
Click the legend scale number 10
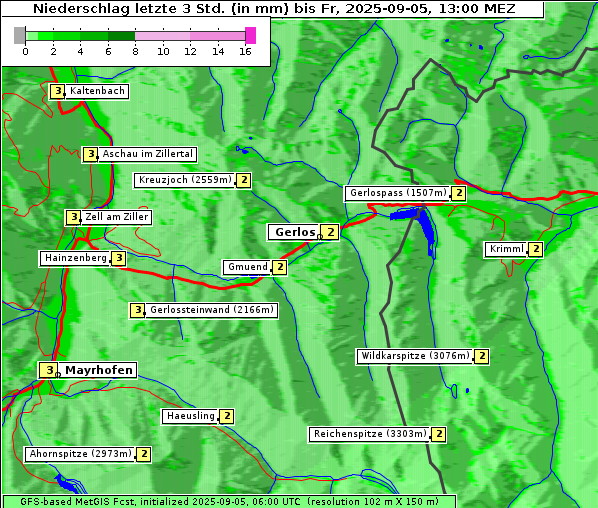pos(163,51)
